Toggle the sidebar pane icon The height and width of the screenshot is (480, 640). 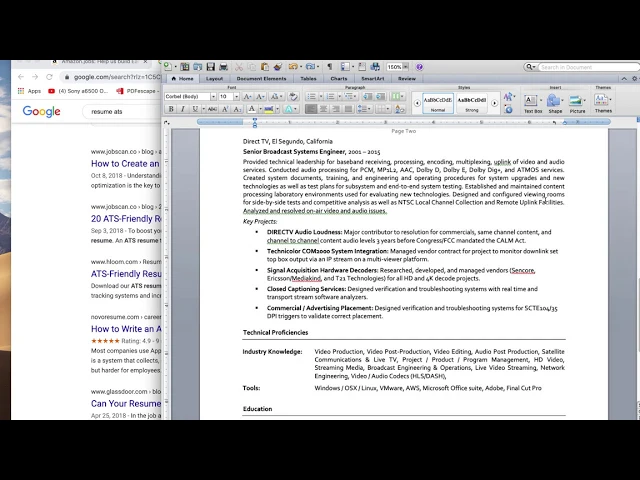tap(345, 67)
